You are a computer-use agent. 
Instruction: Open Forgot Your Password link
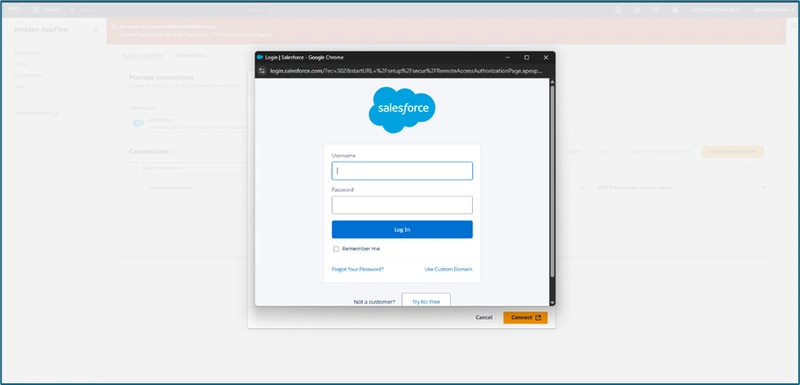358,269
